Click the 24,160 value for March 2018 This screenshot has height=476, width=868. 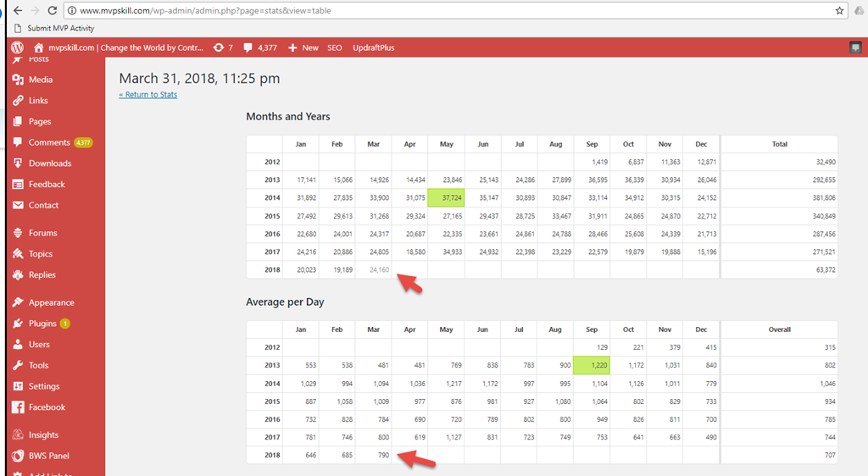pyautogui.click(x=379, y=270)
